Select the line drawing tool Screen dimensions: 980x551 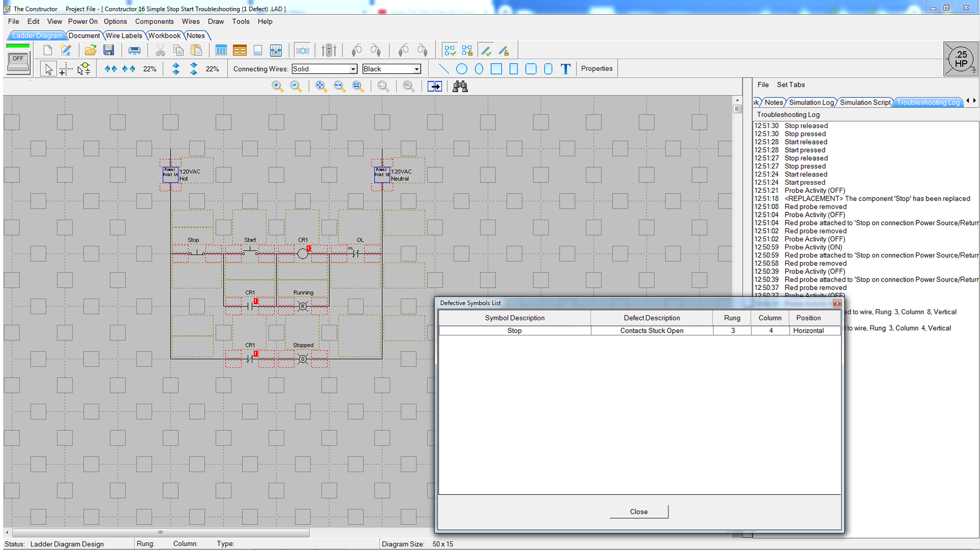(x=444, y=69)
